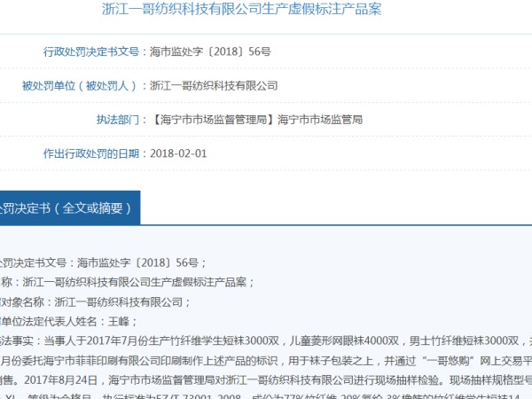The image size is (532, 399).
Task: Click the body line 浙江一哥纺织科技有限公司生产虚假标注产品案；
Action: [128, 282]
